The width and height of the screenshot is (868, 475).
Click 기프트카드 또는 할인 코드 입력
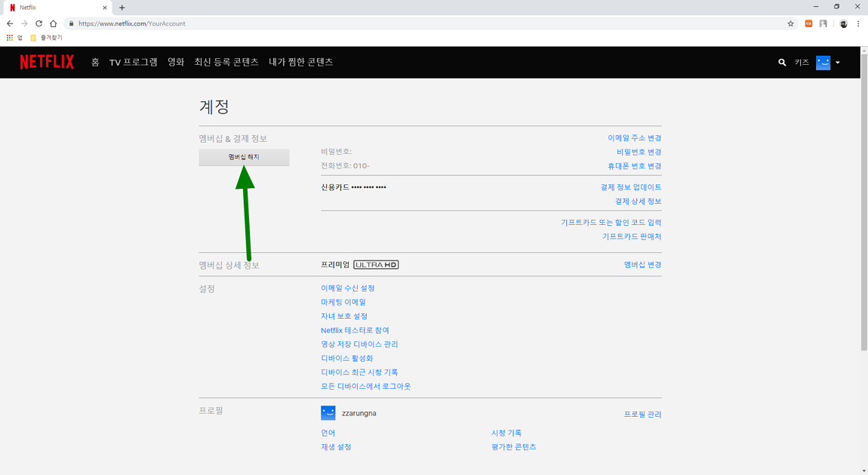pos(611,222)
